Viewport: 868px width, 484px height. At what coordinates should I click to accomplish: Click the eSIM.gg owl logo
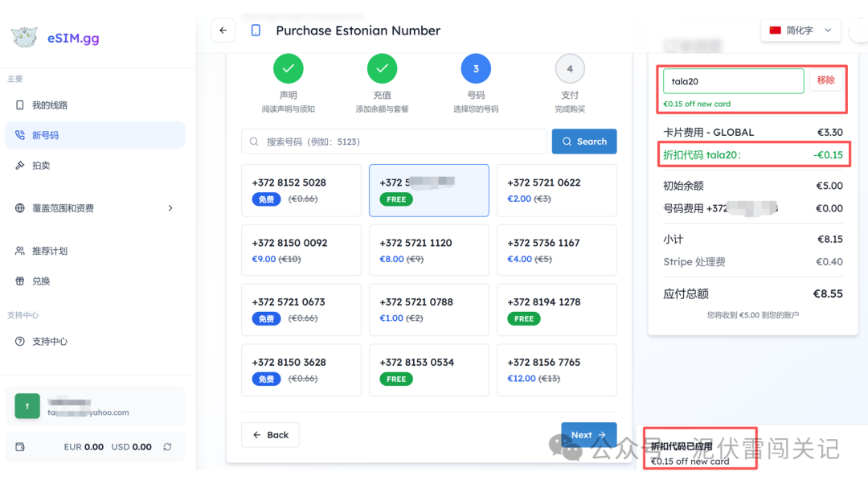pos(24,37)
